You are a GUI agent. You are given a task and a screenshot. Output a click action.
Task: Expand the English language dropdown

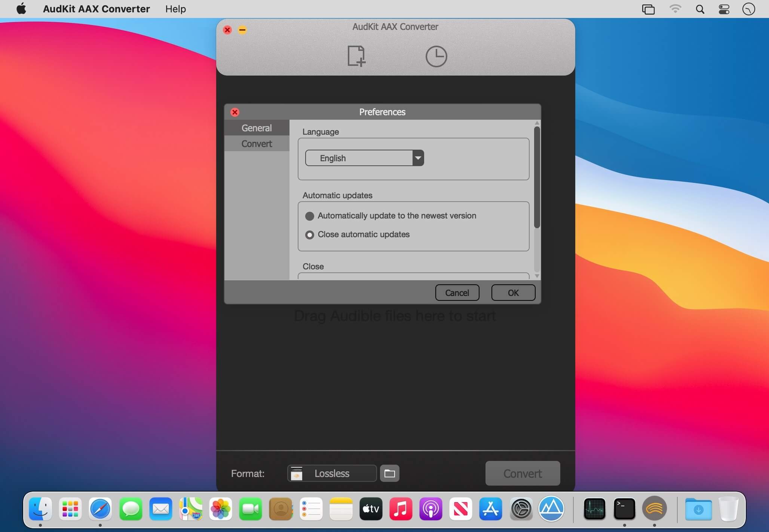364,158
